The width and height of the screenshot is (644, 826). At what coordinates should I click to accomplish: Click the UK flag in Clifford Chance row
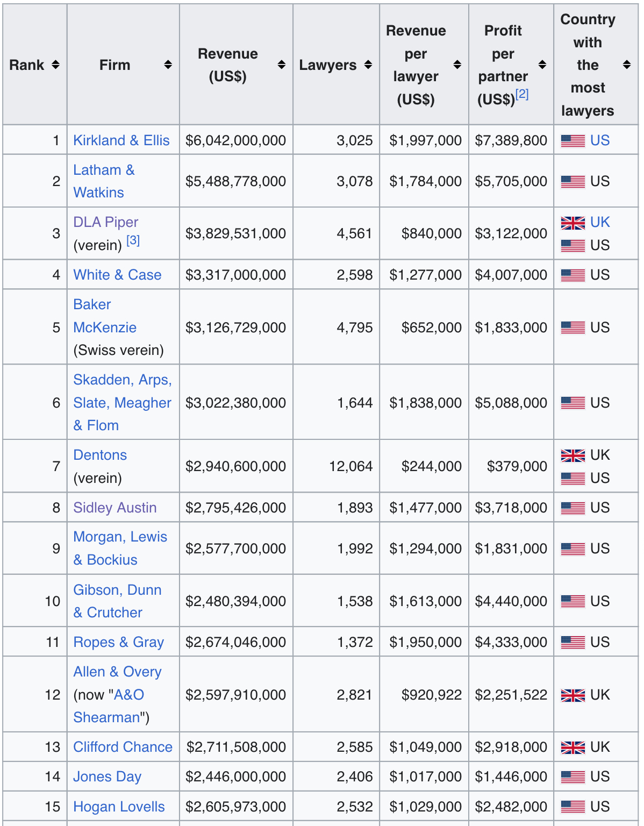click(x=573, y=747)
